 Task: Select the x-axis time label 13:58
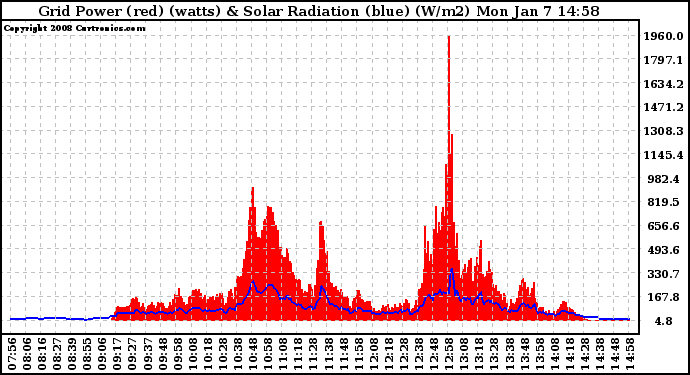[540, 354]
